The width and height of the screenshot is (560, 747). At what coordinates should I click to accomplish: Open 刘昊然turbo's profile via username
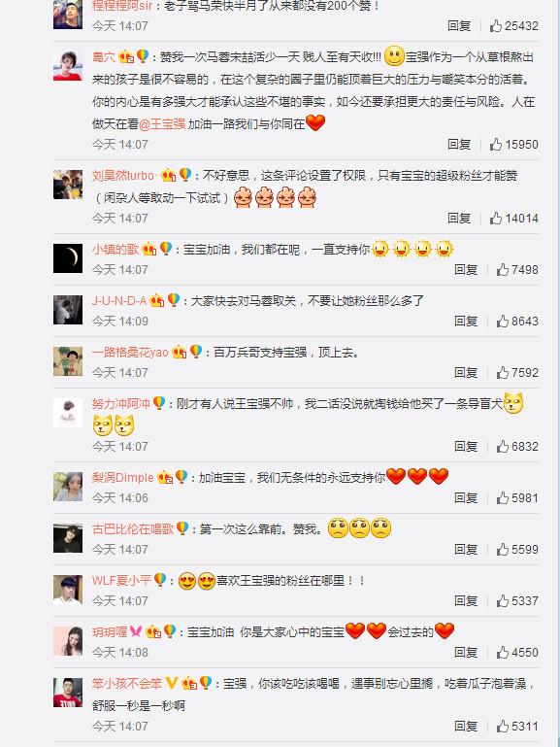[122, 176]
